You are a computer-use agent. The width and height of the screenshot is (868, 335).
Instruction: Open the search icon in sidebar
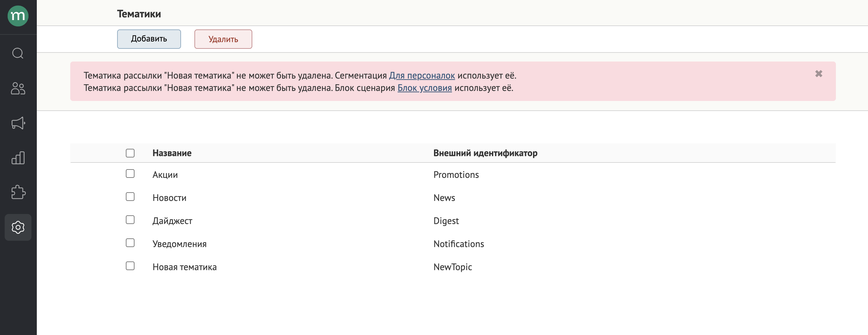pos(18,53)
